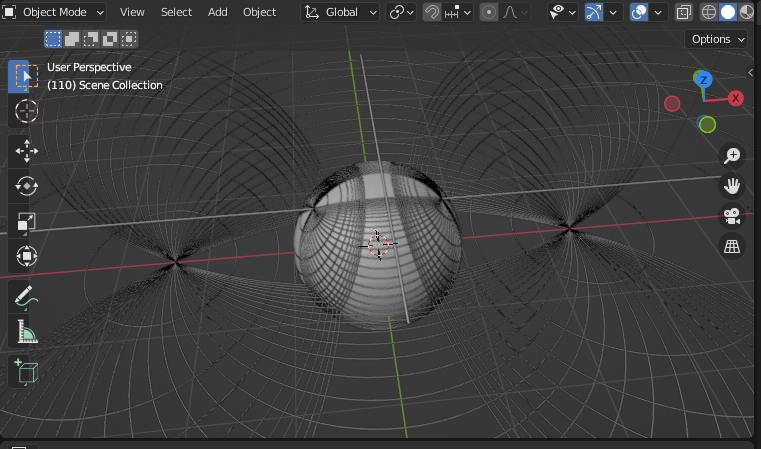This screenshot has height=449, width=761.
Task: Pick the Annotate pencil tool
Action: pos(27,296)
